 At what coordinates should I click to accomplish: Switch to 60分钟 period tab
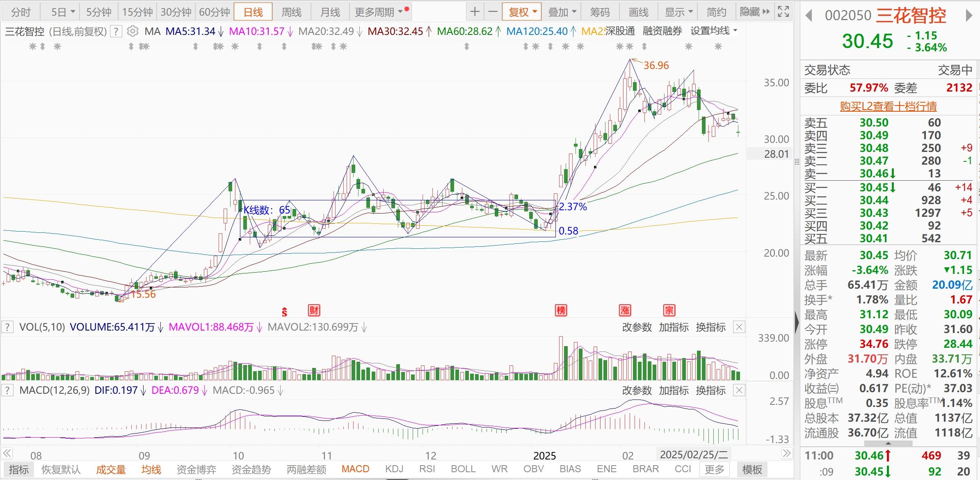pos(215,12)
